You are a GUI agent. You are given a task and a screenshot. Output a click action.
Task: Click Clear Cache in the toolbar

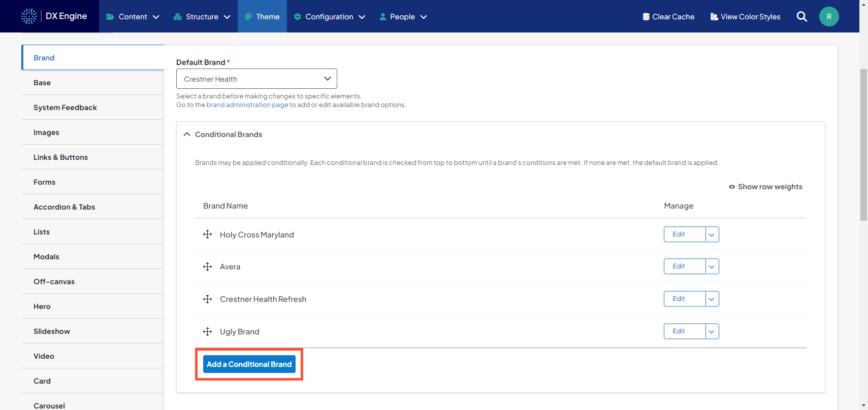668,17
